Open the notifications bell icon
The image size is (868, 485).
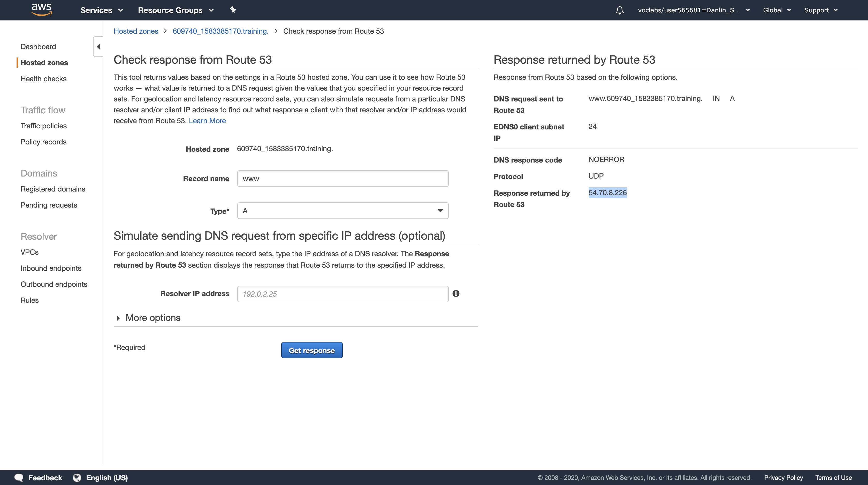click(619, 10)
